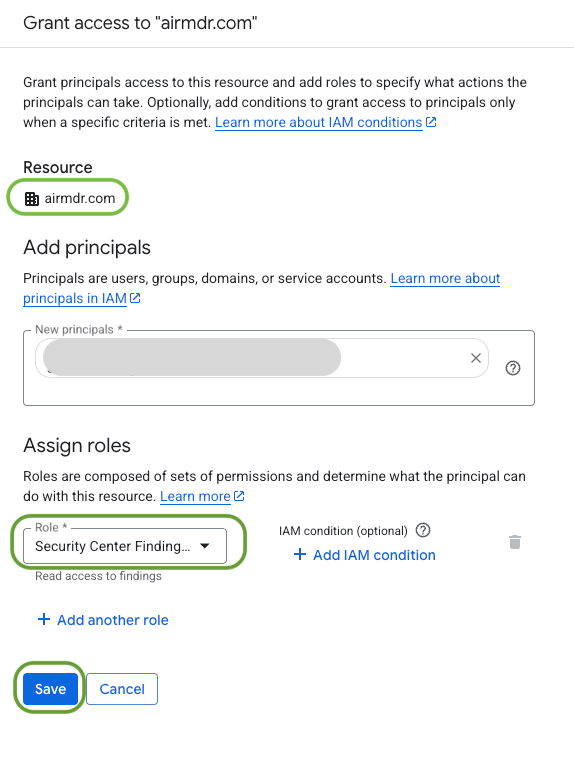Open Learn more link under Assign roles

195,496
